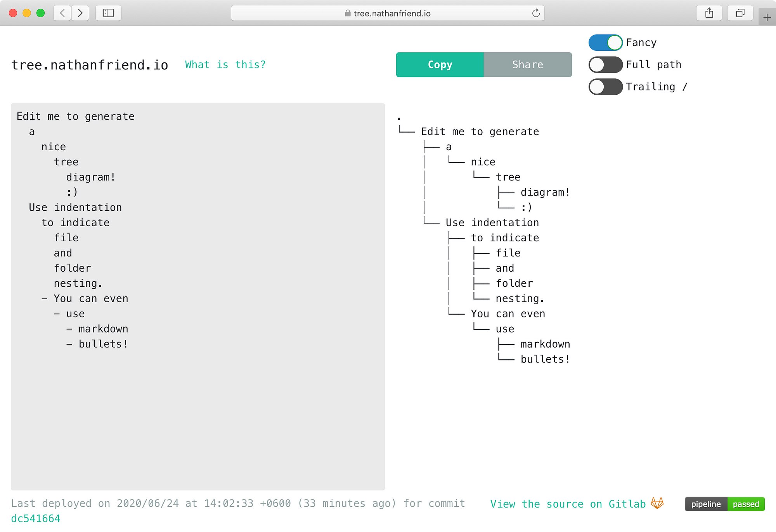Click the 'diagram!' line in the editor
The width and height of the screenshot is (776, 532).
[x=91, y=177]
